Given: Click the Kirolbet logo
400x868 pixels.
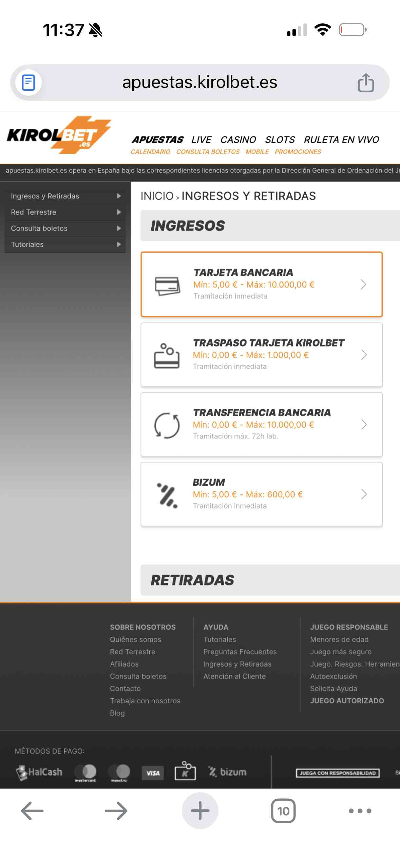Looking at the screenshot, I should [59, 135].
